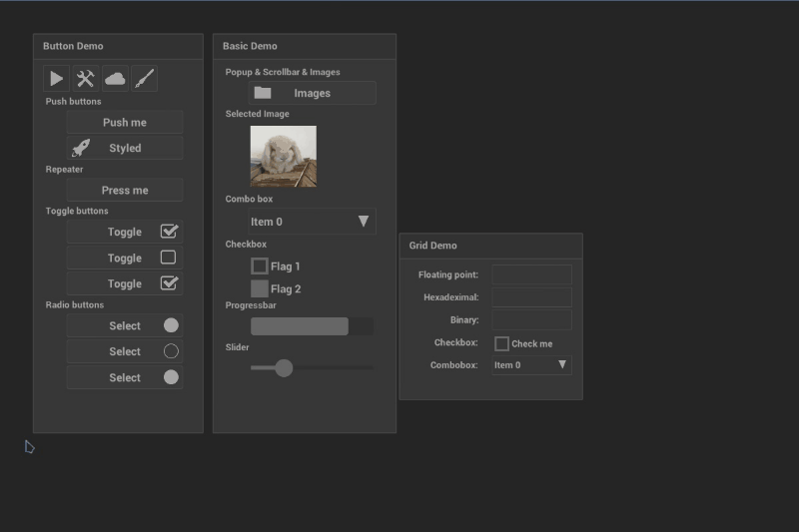Viewport: 799px width, 532px height.
Task: Click the Floating point input field
Action: point(531,274)
